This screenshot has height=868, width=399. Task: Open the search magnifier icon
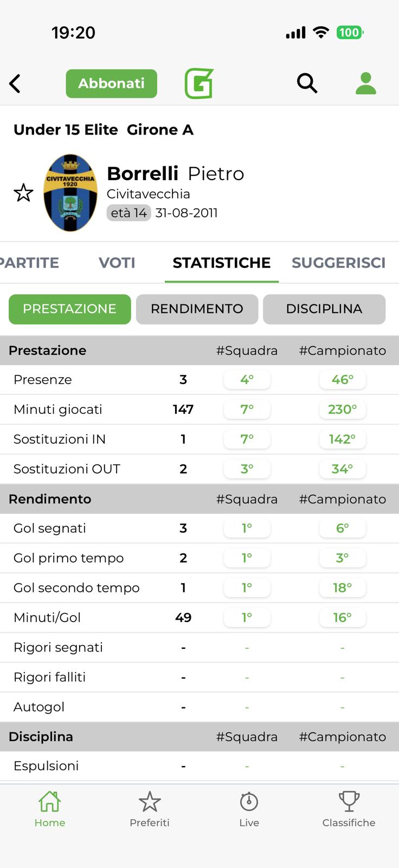(x=307, y=84)
